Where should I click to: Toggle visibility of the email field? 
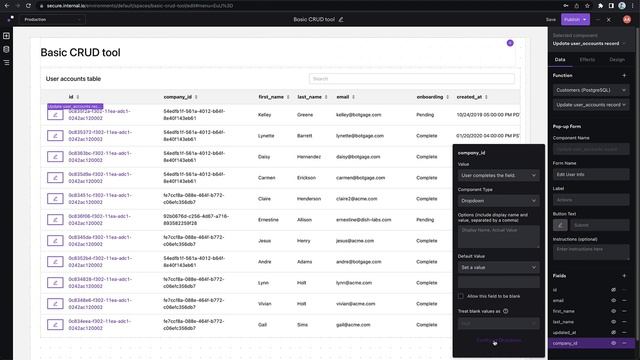coord(613,300)
